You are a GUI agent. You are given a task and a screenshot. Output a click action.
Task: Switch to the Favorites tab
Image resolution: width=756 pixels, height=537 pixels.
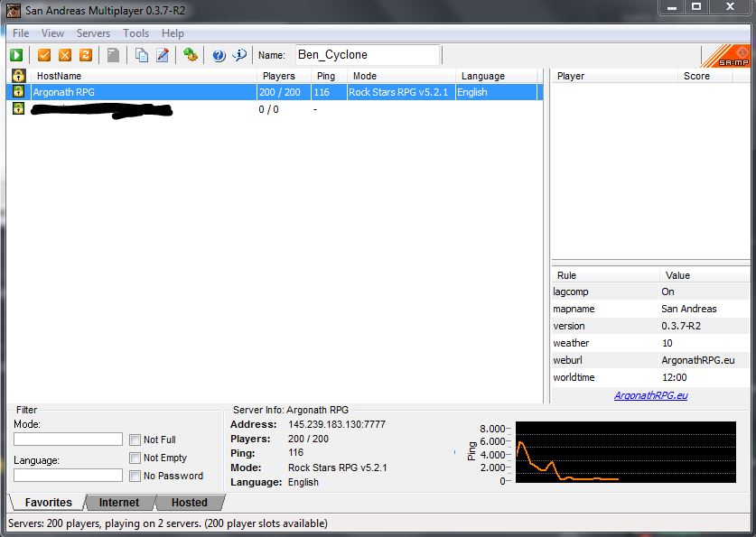tap(48, 503)
